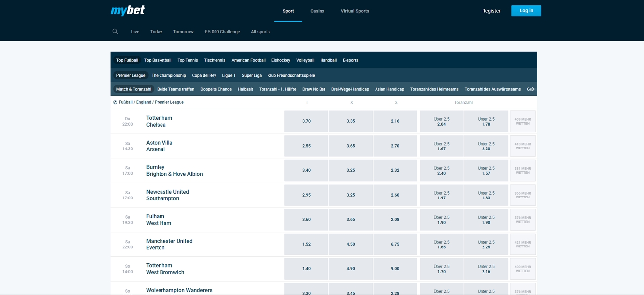Select Toranzahl des Heimteams market
The image size is (644, 295).
coord(434,89)
